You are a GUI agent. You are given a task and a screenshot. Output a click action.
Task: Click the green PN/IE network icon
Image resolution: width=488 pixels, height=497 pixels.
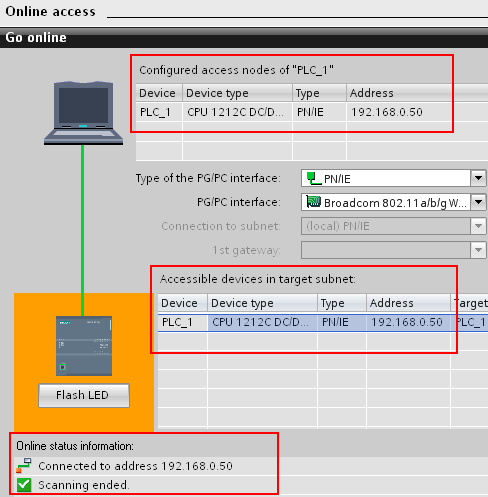[x=314, y=178]
